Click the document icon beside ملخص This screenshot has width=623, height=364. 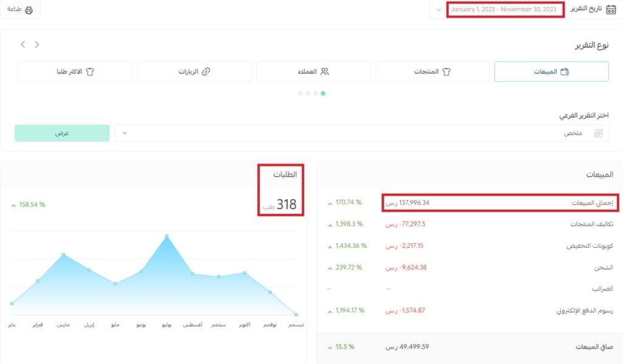coord(599,133)
